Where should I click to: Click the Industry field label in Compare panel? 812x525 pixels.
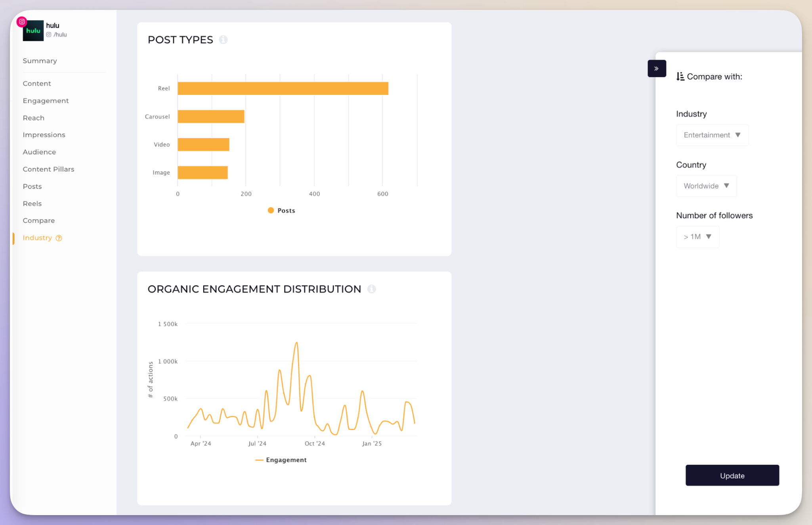tap(692, 114)
